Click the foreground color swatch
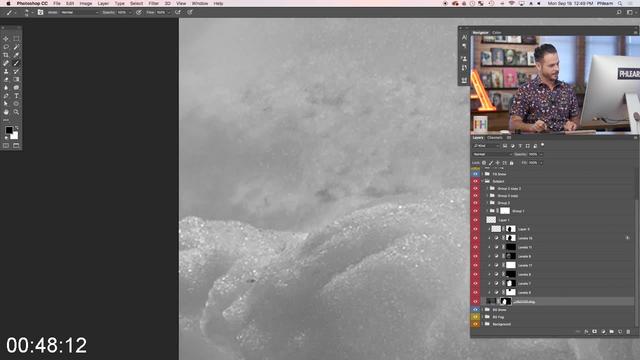Viewport: 640px width, 360px height. 9,130
